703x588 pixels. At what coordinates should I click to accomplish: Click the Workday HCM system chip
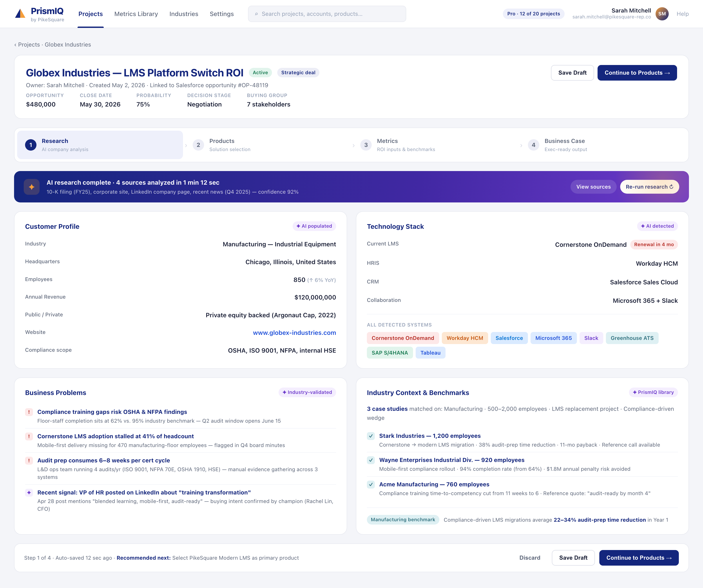pyautogui.click(x=465, y=338)
